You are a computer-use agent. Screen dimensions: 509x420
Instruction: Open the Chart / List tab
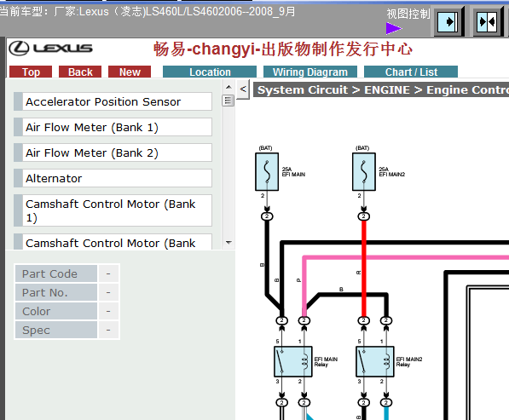[x=411, y=72]
